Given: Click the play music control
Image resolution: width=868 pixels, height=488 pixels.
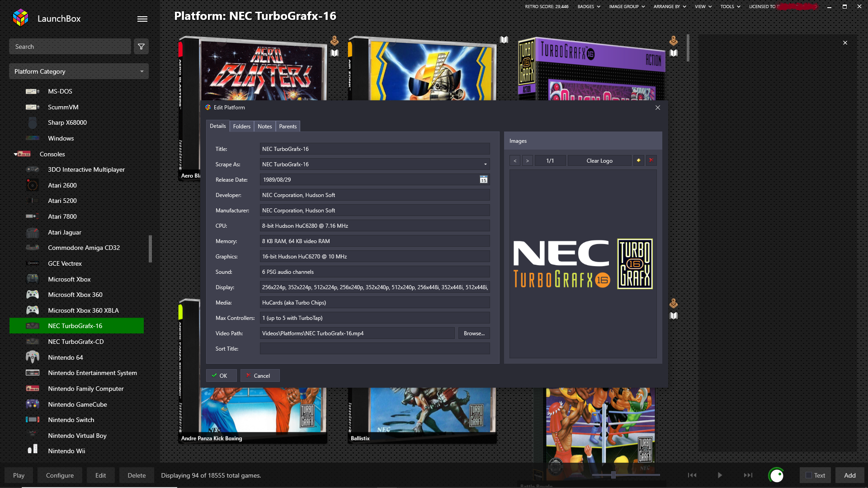Looking at the screenshot, I should [720, 475].
